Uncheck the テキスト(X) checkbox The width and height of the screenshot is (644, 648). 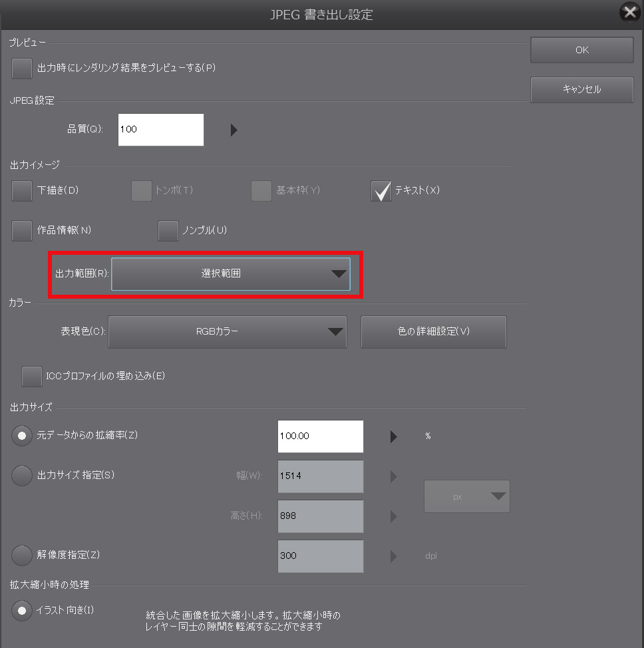coord(381,190)
